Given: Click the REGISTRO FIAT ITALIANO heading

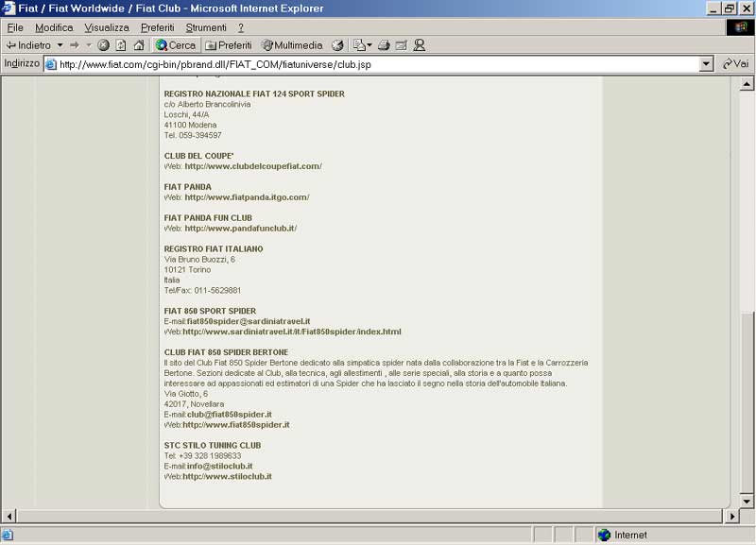Looking at the screenshot, I should tap(214, 249).
